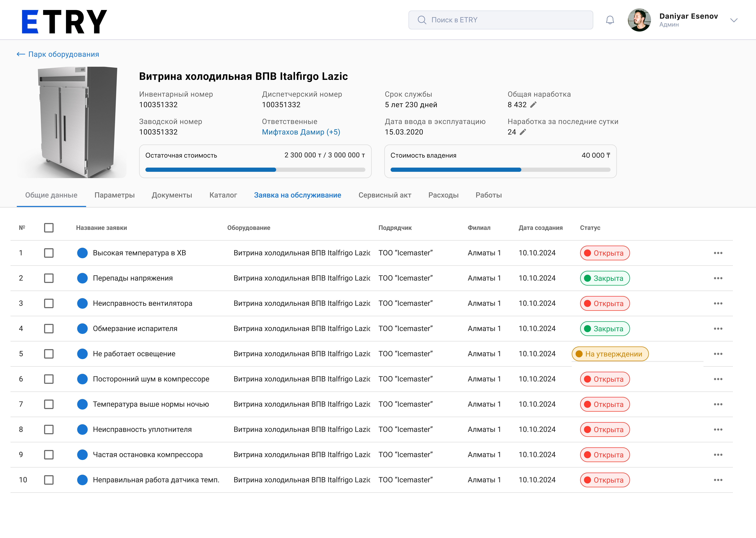This screenshot has height=538, width=756.
Task: Click the Остаточная стоимость progress bar
Action: (255, 169)
